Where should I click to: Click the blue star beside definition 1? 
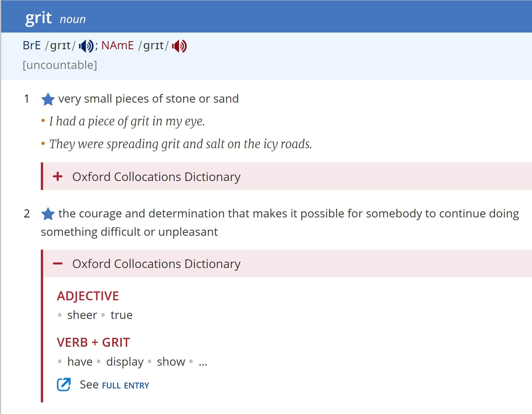pos(48,99)
